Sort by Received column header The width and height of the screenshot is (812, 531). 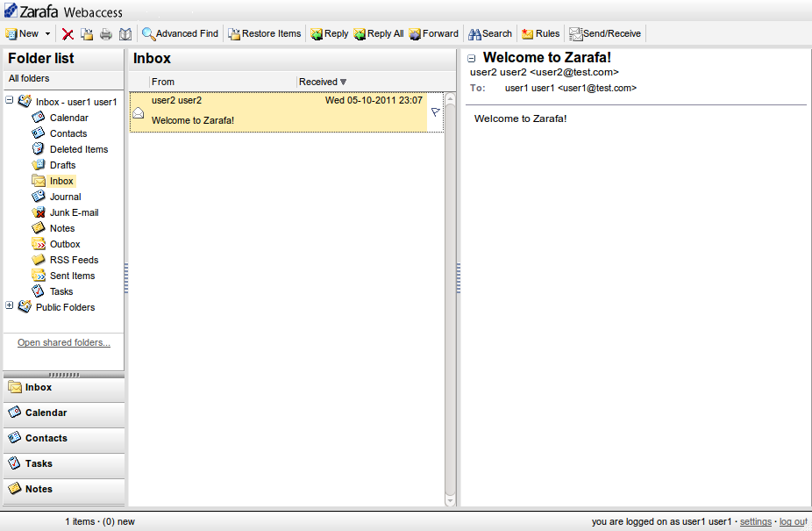323,82
